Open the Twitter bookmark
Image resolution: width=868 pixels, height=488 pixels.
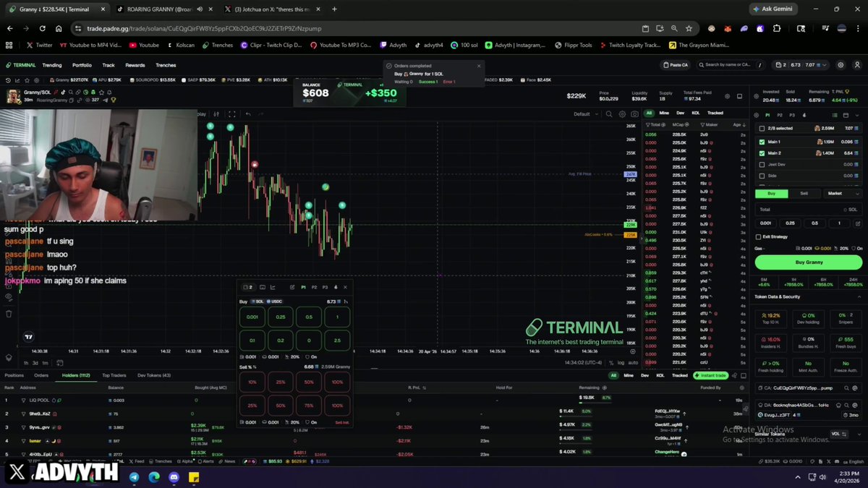(x=41, y=45)
